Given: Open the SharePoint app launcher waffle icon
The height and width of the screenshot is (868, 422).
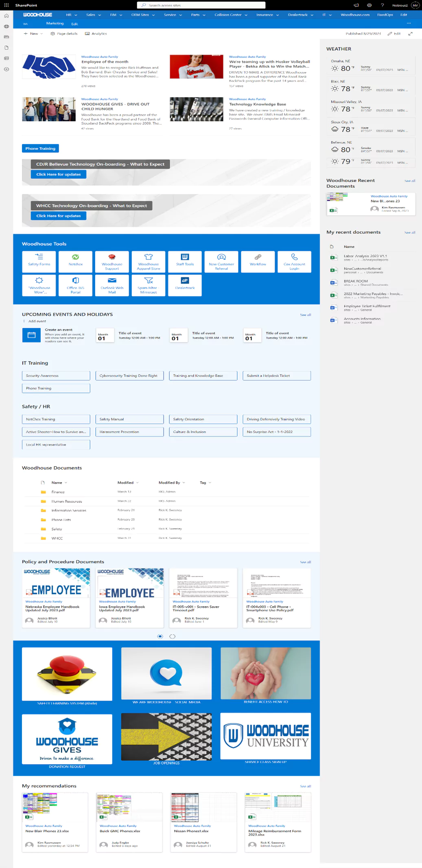Looking at the screenshot, I should tap(7, 5).
